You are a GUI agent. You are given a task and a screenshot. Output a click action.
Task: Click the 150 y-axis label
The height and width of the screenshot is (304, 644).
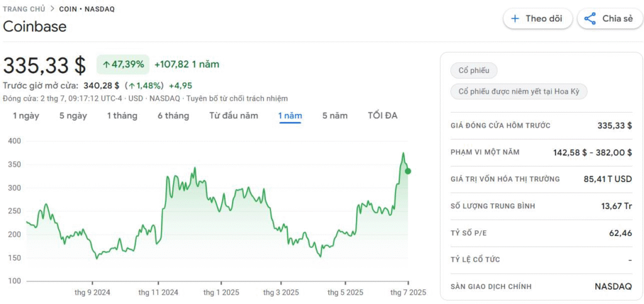tap(14, 258)
